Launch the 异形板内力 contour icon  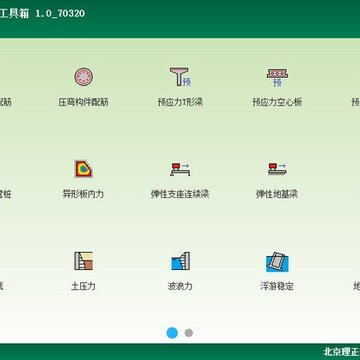tap(83, 169)
